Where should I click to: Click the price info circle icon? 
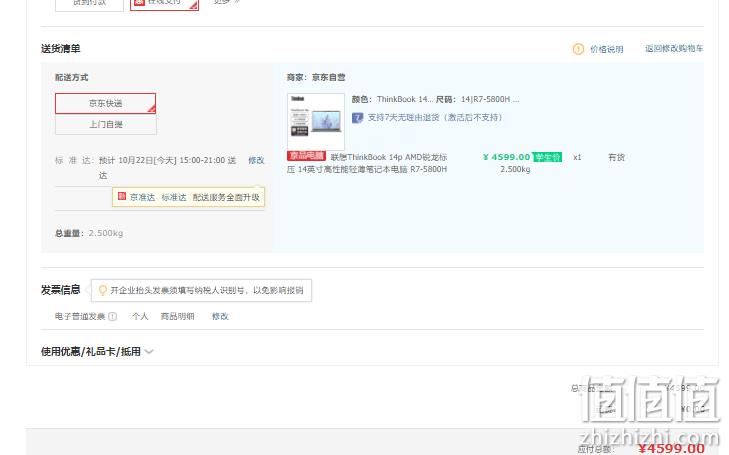[x=578, y=49]
